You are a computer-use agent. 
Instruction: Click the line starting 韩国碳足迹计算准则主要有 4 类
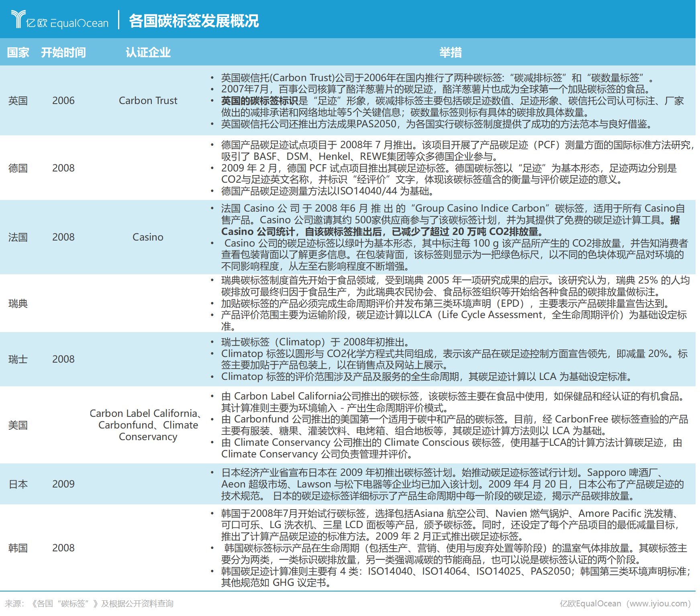(x=456, y=571)
